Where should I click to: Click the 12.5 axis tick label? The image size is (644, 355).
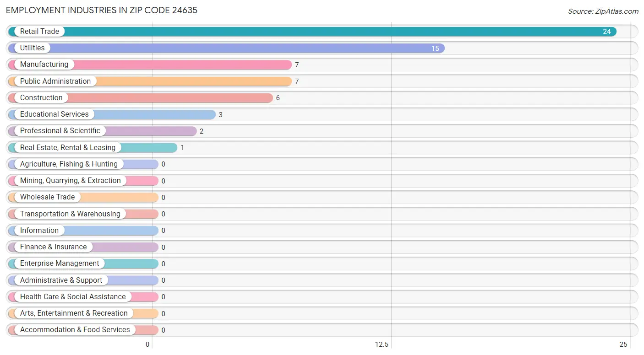382,344
